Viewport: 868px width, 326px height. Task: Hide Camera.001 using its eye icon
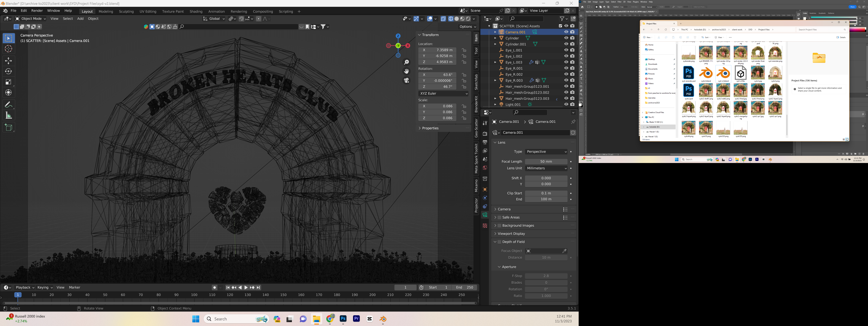click(566, 32)
